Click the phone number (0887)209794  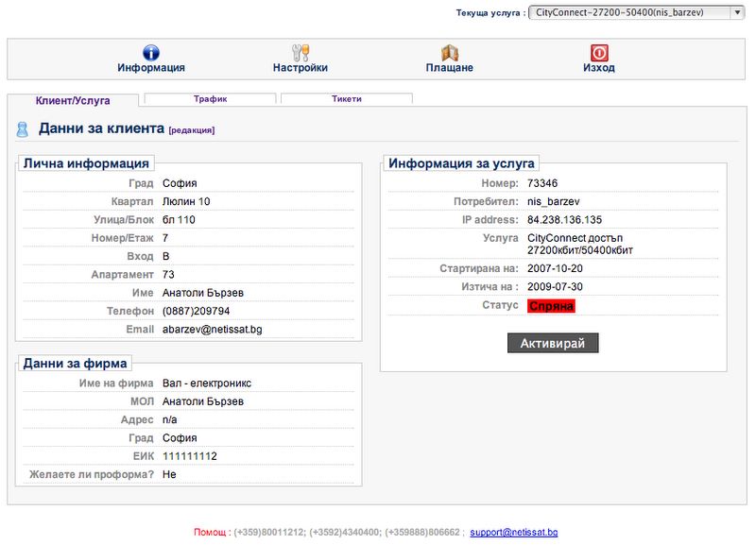coord(196,311)
